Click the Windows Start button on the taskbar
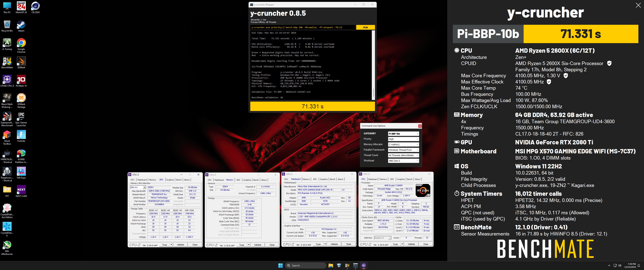644x270 pixels. pos(280,265)
